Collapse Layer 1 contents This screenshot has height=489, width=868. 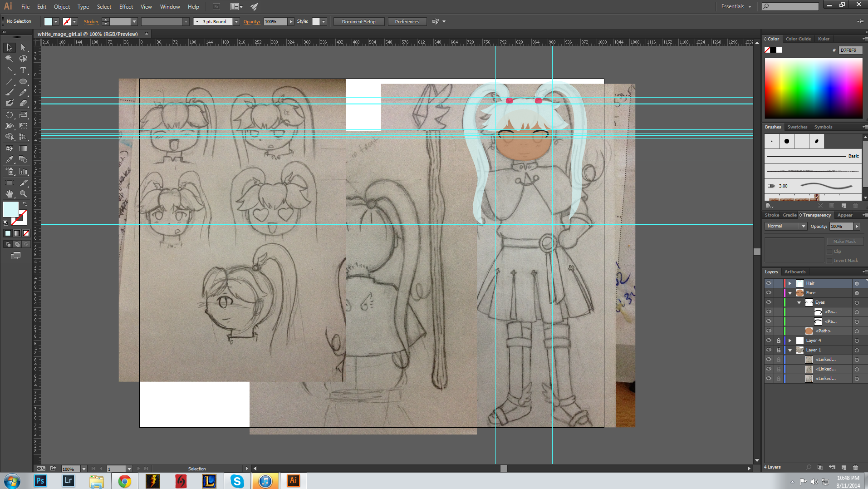790,350
